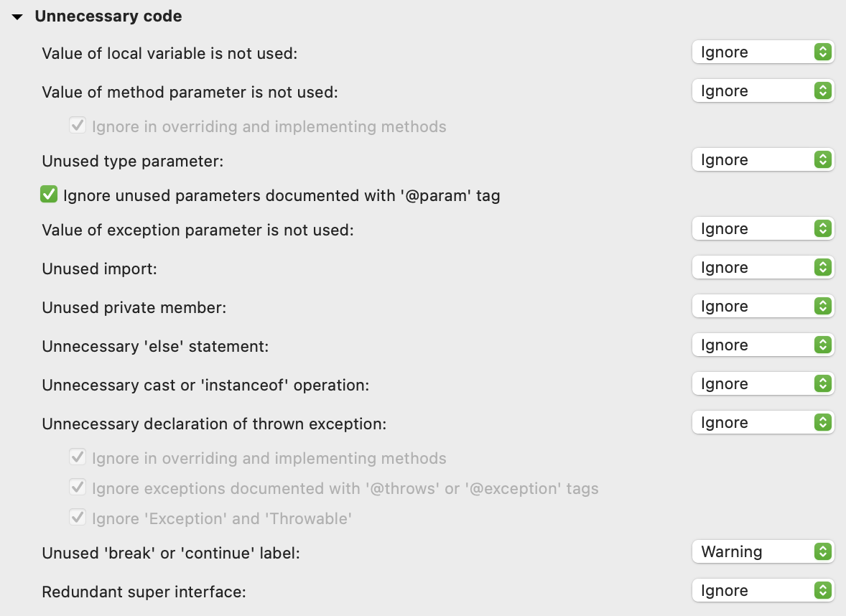The image size is (846, 616).
Task: Toggle Ignore 'Exception' and 'Throwable' checkbox
Action: (x=78, y=518)
